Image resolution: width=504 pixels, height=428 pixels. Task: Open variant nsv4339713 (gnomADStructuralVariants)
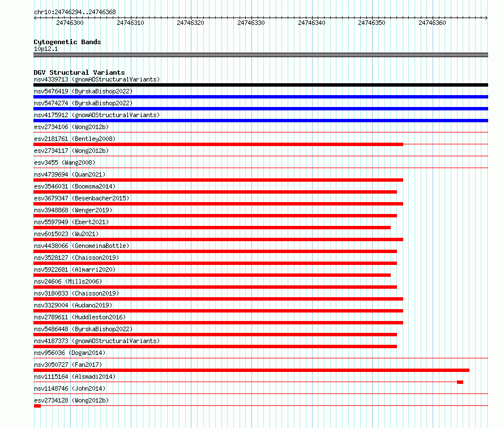pyautogui.click(x=97, y=79)
